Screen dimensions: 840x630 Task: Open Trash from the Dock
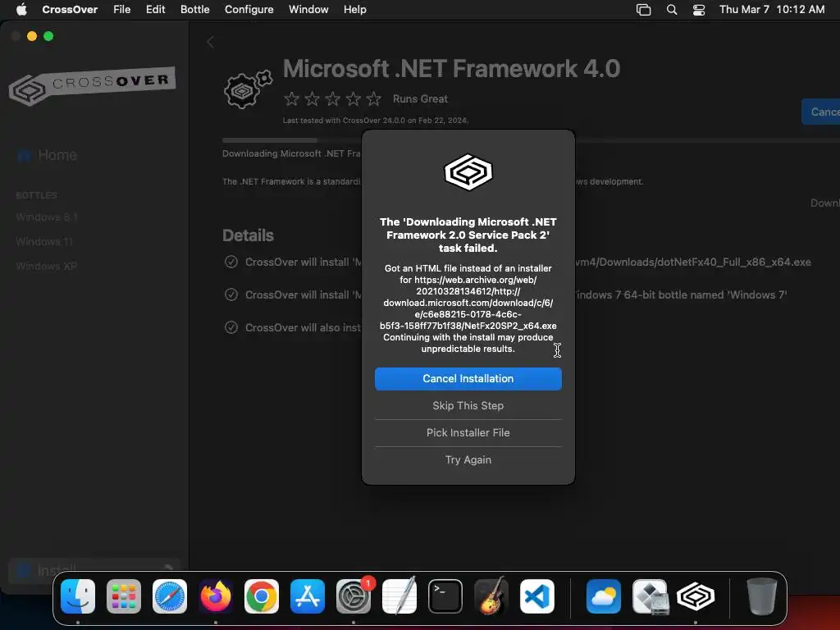pyautogui.click(x=761, y=596)
